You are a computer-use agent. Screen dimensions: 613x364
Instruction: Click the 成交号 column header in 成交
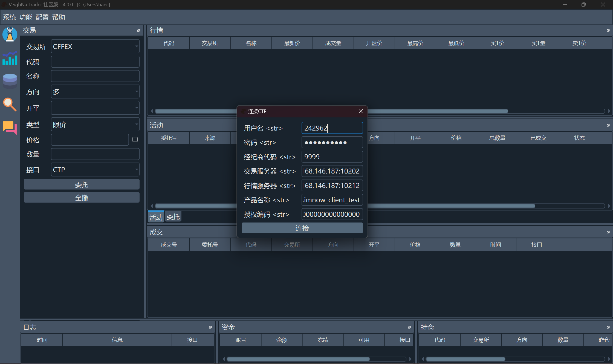coord(169,245)
